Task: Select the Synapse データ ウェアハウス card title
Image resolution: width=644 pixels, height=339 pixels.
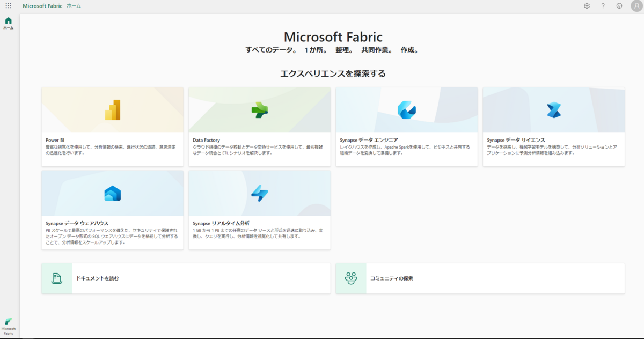Action: click(77, 223)
